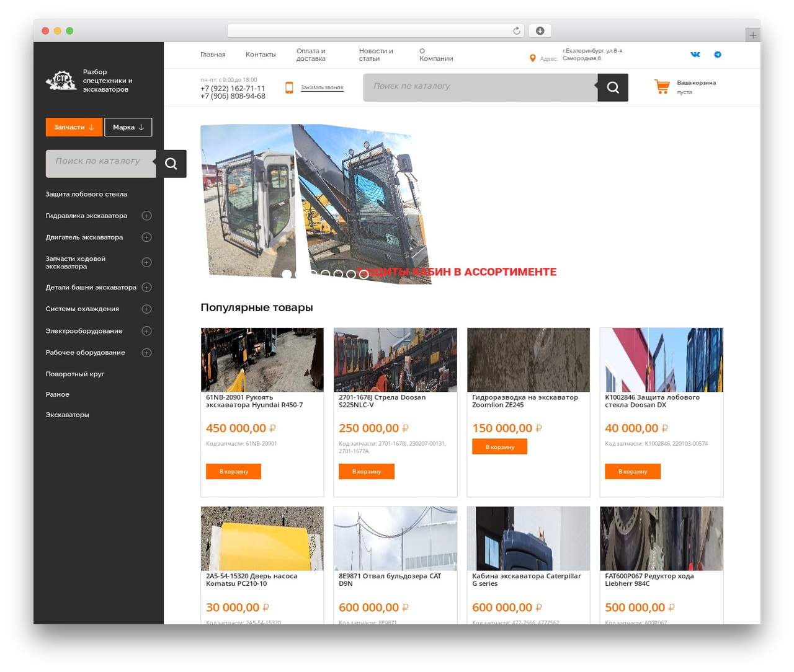
Task: Open Оплата и доставка page
Action: click(311, 55)
